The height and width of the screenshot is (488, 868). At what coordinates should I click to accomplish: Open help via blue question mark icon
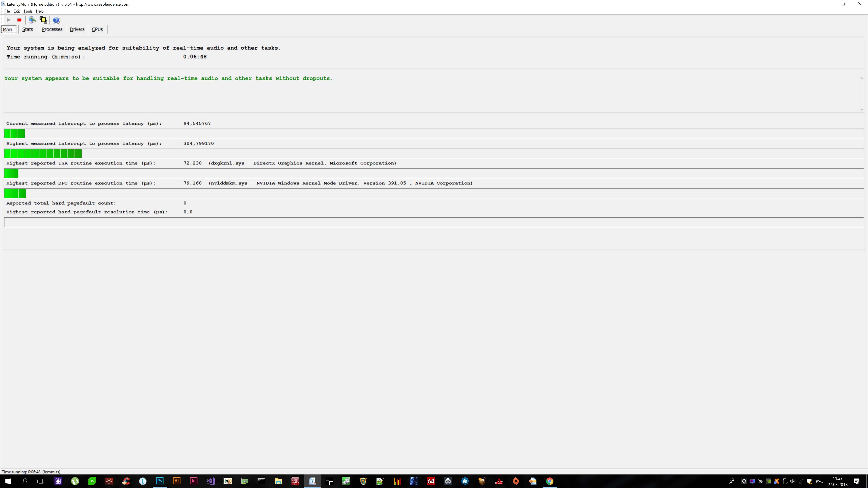point(56,20)
